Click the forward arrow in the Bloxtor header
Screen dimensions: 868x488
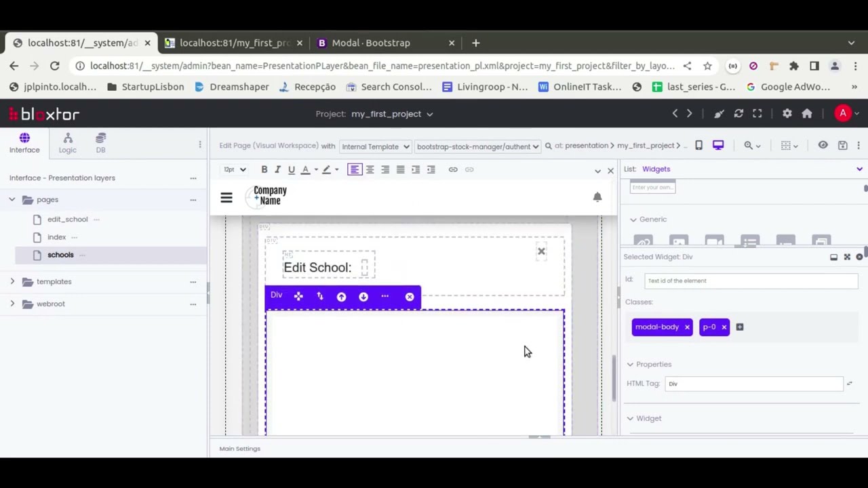click(689, 114)
